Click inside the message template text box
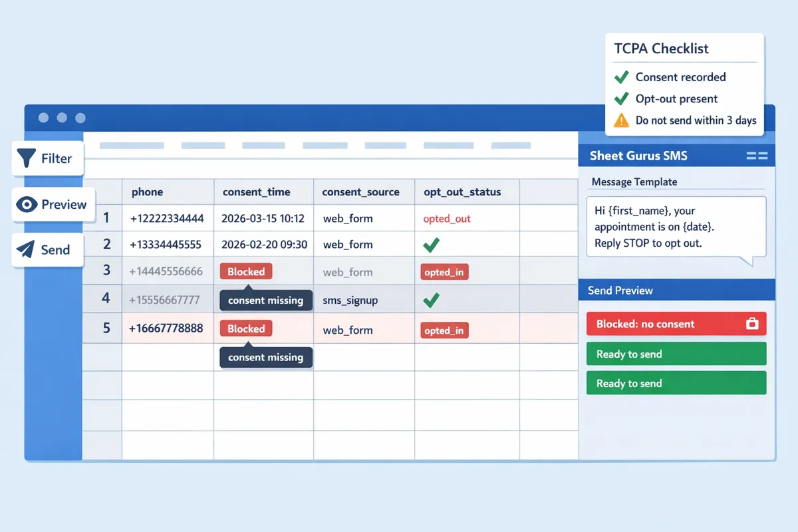The width and height of the screenshot is (798, 532). [x=675, y=226]
